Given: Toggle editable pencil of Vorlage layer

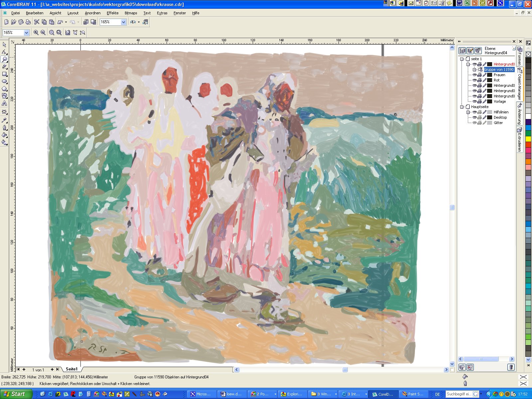Looking at the screenshot, I should (x=484, y=101).
